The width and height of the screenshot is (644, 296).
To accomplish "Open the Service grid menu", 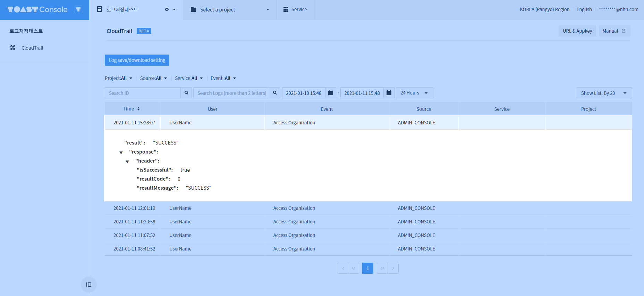I will click(x=295, y=10).
